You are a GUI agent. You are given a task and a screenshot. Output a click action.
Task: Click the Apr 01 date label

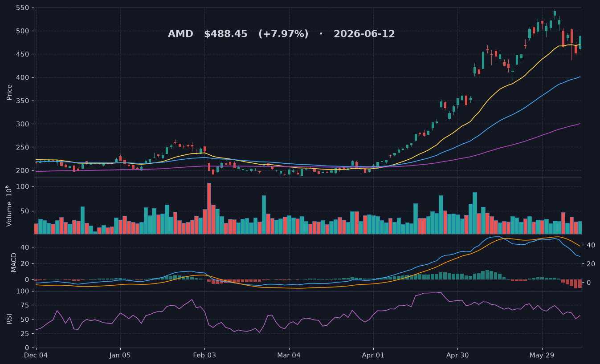point(373,356)
